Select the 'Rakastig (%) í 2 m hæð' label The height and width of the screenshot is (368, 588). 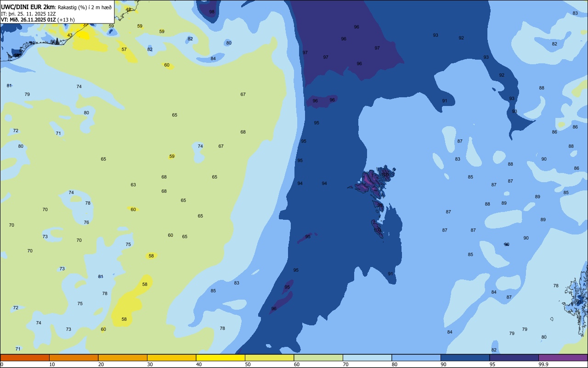pyautogui.click(x=85, y=7)
